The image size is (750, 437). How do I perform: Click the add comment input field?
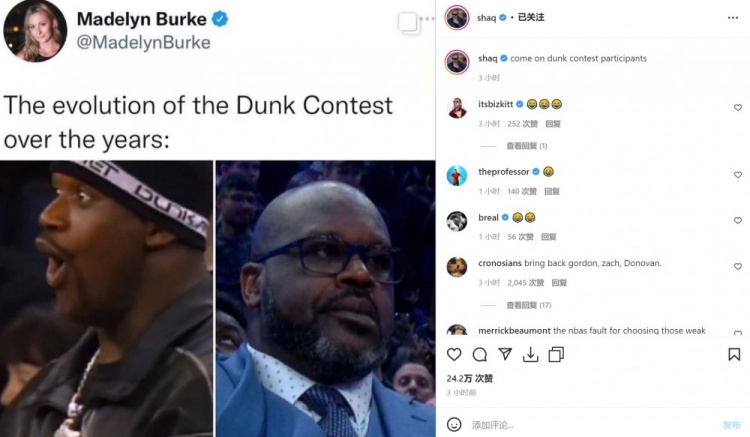tap(591, 425)
